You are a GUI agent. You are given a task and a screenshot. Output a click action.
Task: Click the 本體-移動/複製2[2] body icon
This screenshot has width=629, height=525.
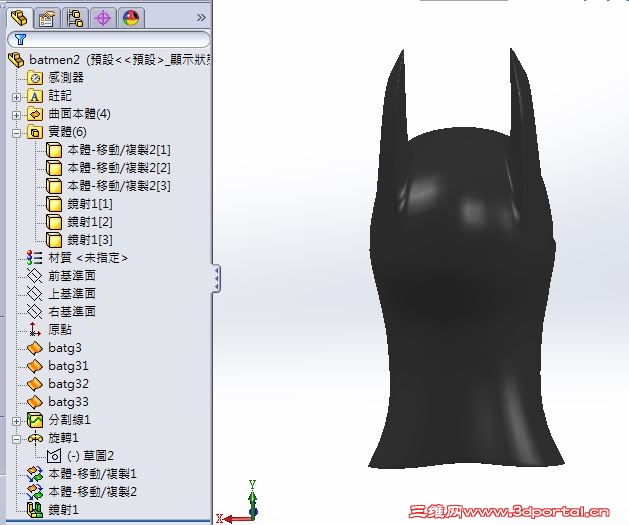click(x=54, y=168)
